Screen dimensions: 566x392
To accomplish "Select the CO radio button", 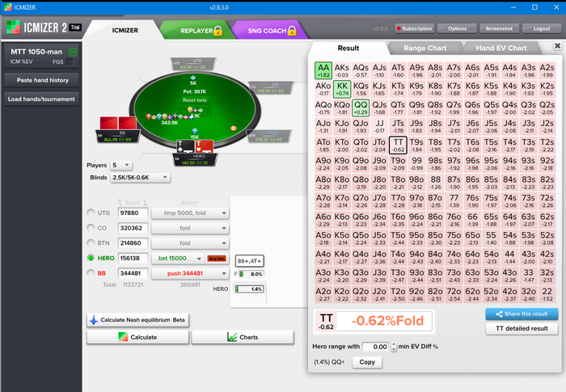I will (x=91, y=228).
